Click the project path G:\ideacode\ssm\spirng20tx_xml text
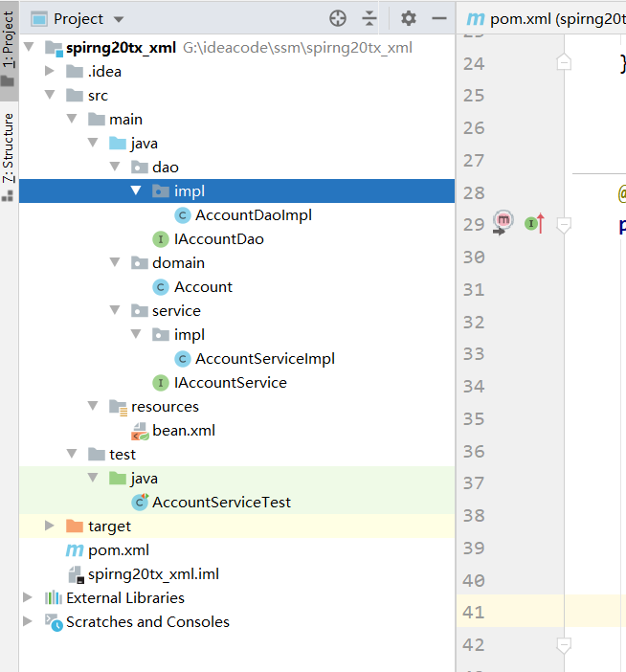Screen dimensions: 626x672 pyautogui.click(x=298, y=48)
